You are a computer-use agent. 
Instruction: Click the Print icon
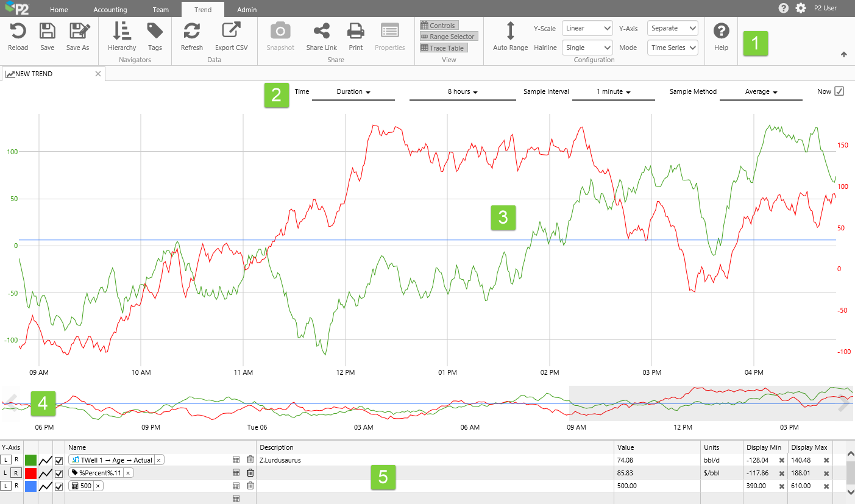point(356,31)
